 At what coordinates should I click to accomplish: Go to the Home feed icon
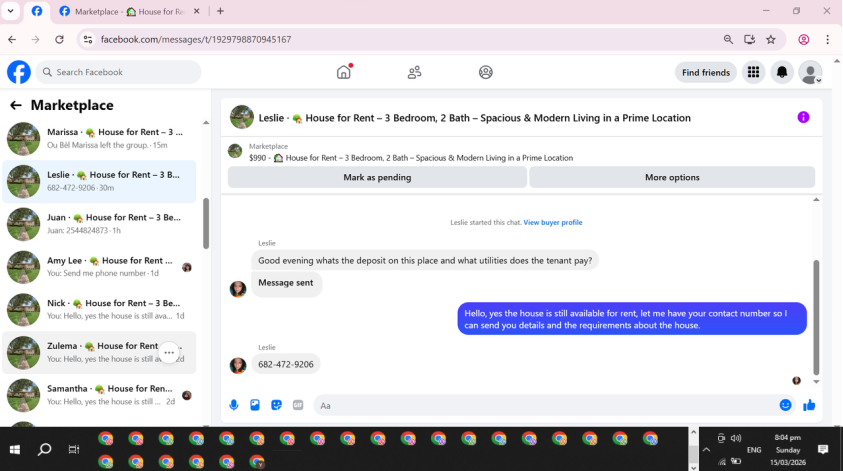[x=344, y=72]
